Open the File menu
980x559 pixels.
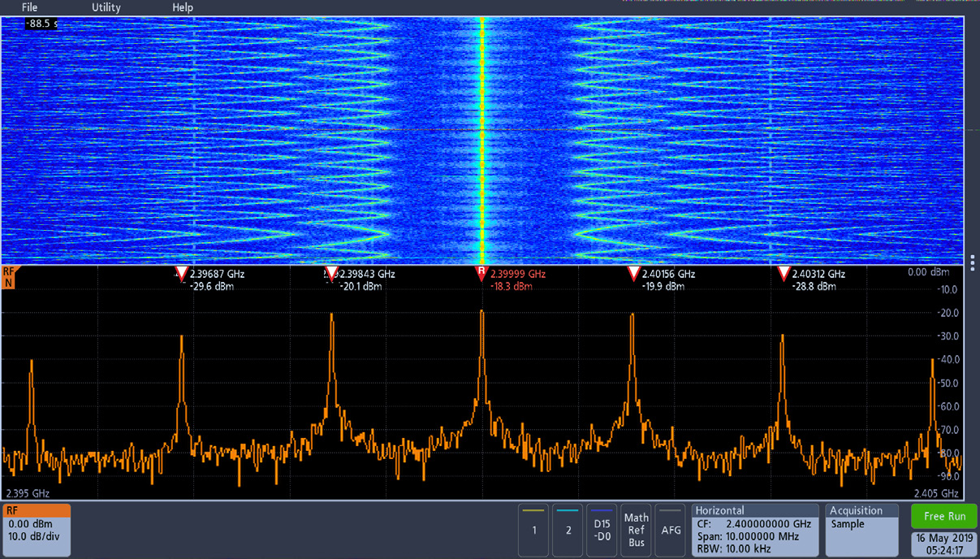29,7
